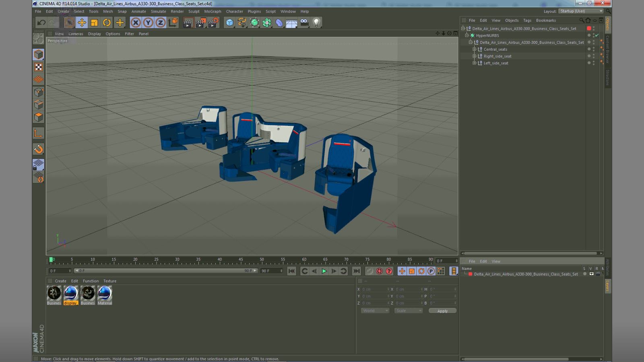This screenshot has height=362, width=644.
Task: Click frame 45 on the timeline ruler
Action: click(x=241, y=260)
